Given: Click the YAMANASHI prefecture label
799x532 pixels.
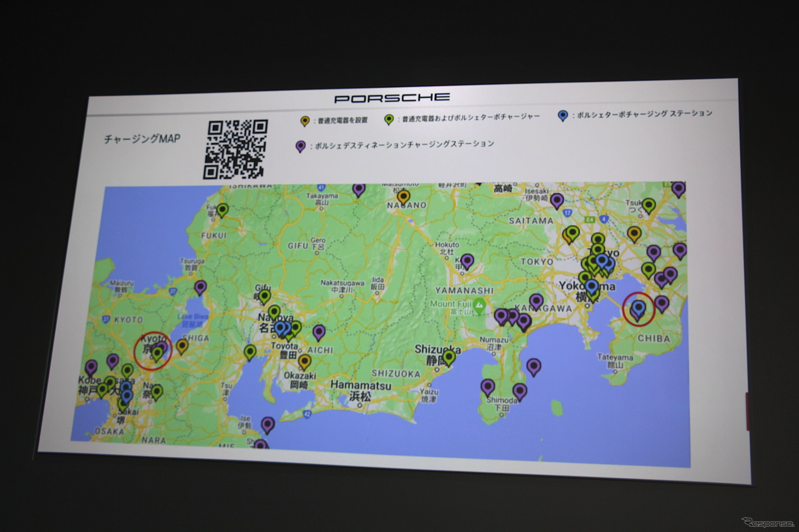Looking at the screenshot, I should 464,290.
